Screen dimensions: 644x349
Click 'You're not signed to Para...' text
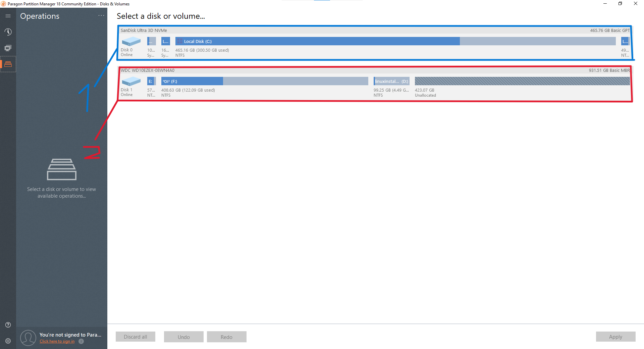coord(70,335)
